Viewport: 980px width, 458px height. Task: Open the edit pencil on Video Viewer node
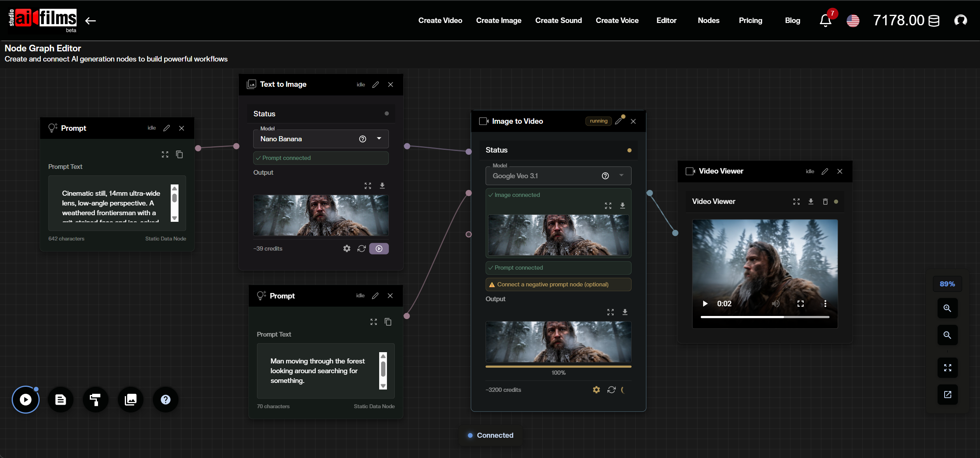pos(825,171)
